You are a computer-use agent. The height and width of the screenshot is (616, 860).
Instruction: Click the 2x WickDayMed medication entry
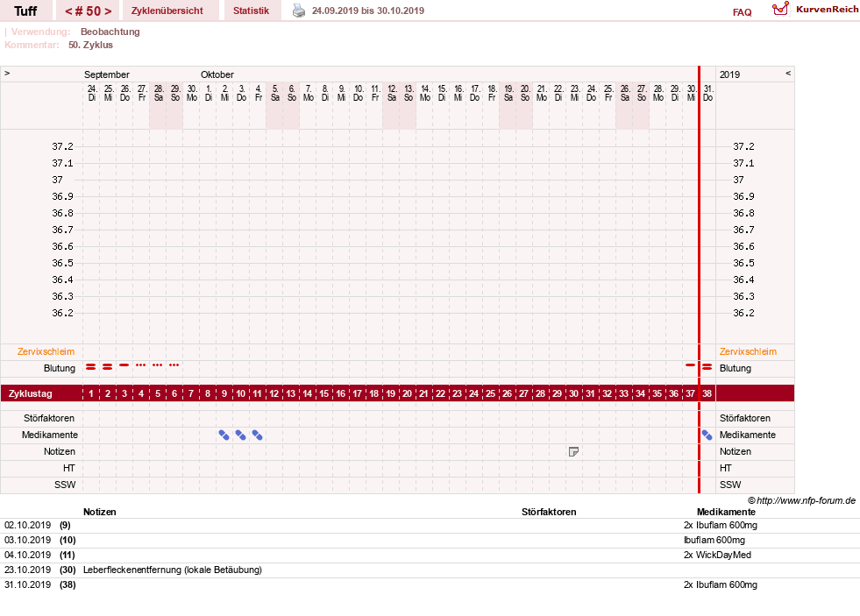click(717, 555)
